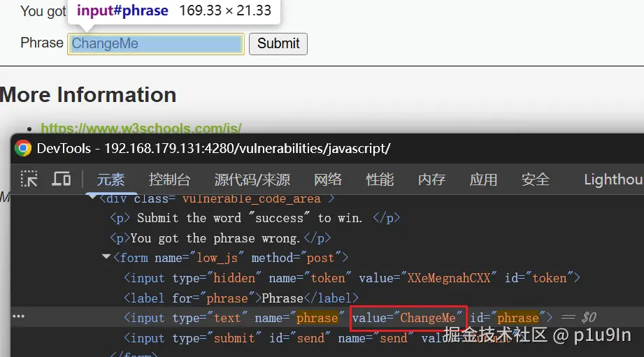
Task: Open the w3schools.com/js link
Action: [141, 128]
